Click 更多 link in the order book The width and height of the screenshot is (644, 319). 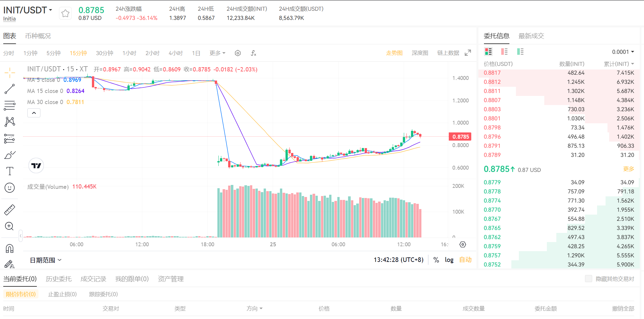(629, 169)
